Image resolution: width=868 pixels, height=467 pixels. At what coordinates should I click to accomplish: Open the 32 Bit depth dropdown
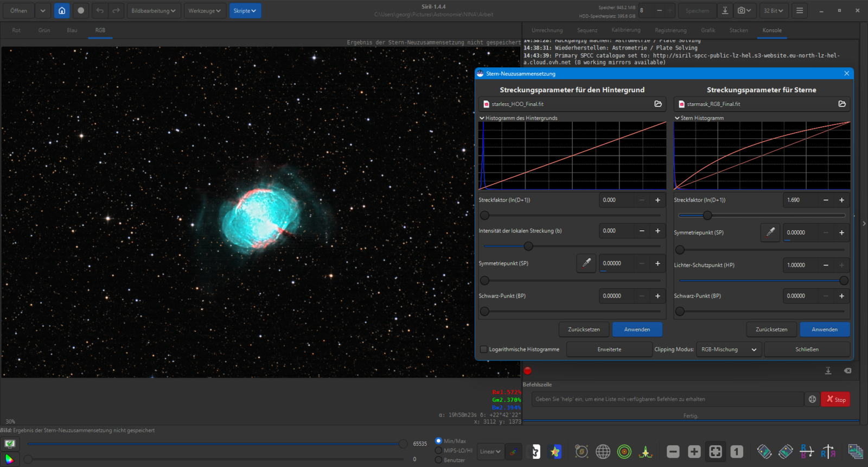click(774, 10)
